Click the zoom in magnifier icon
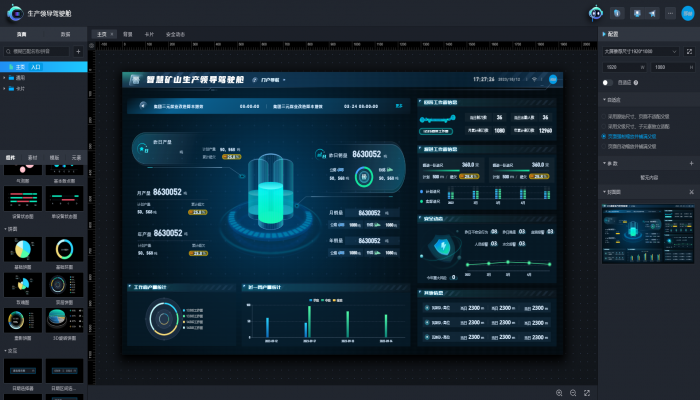This screenshot has height=400, width=700. [559, 392]
